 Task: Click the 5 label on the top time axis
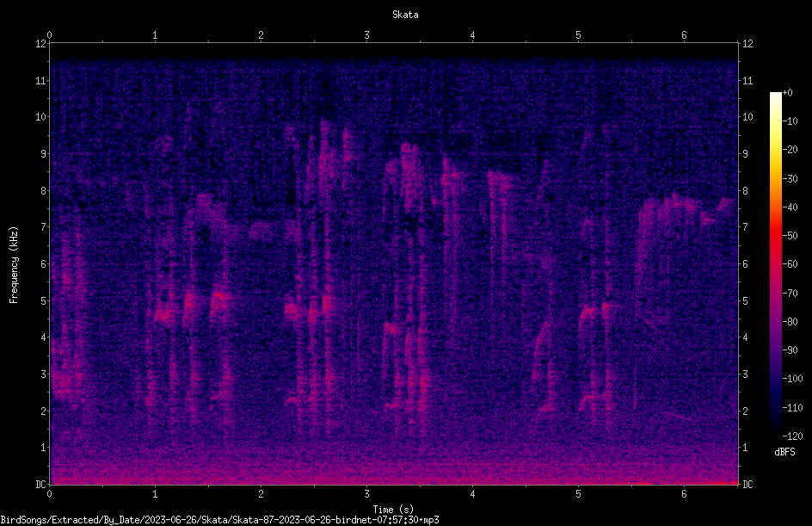click(x=578, y=35)
